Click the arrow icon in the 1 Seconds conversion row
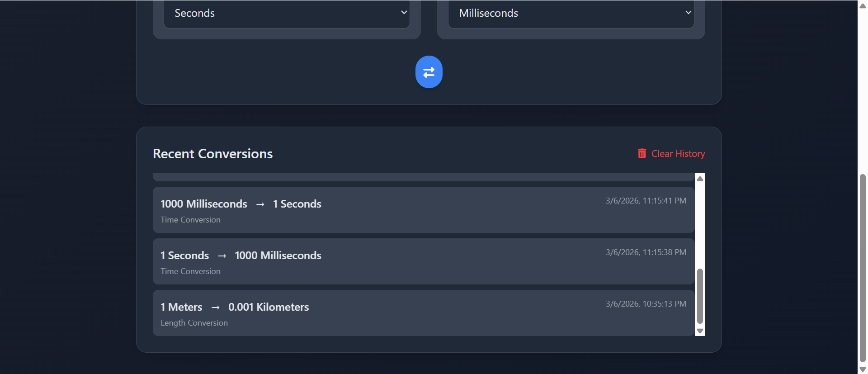868x374 pixels. click(222, 256)
